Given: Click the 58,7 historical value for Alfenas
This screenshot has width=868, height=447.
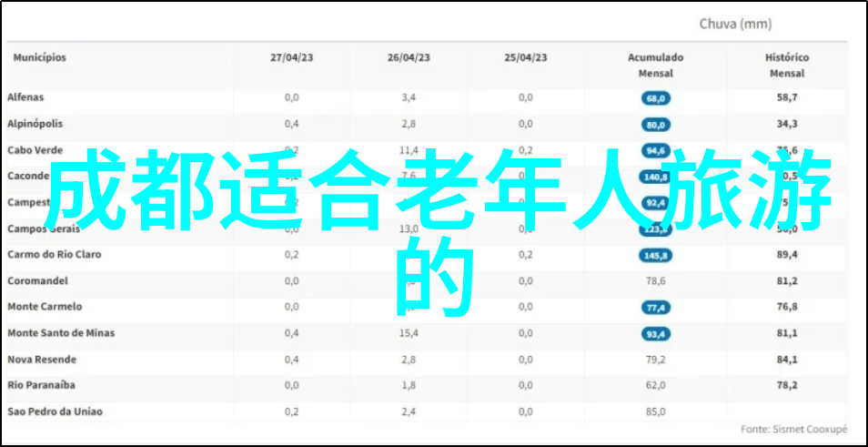Looking at the screenshot, I should pyautogui.click(x=787, y=97).
